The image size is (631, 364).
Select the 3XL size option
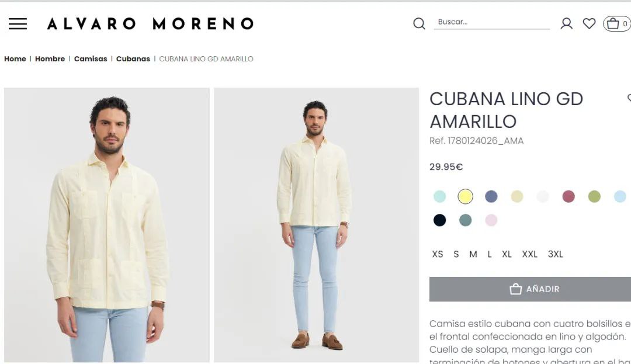pyautogui.click(x=556, y=254)
